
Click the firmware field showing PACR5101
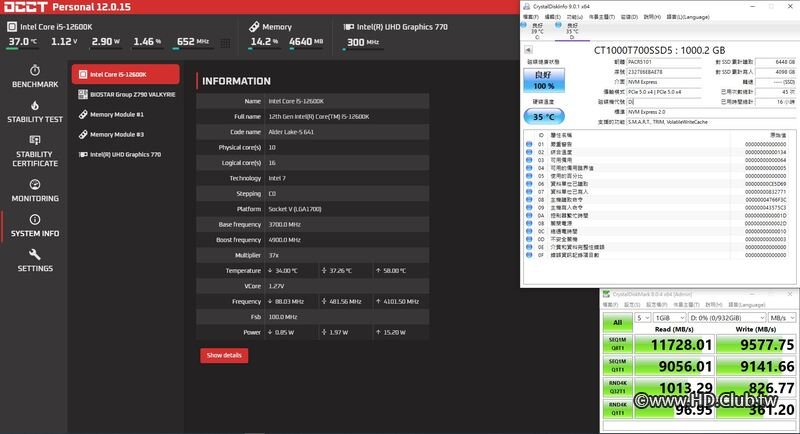(664, 62)
